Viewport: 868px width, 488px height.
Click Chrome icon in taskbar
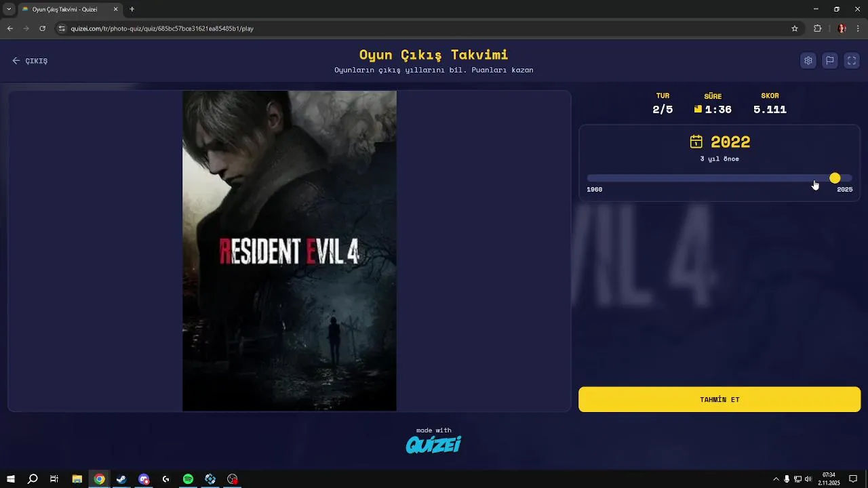pos(99,479)
